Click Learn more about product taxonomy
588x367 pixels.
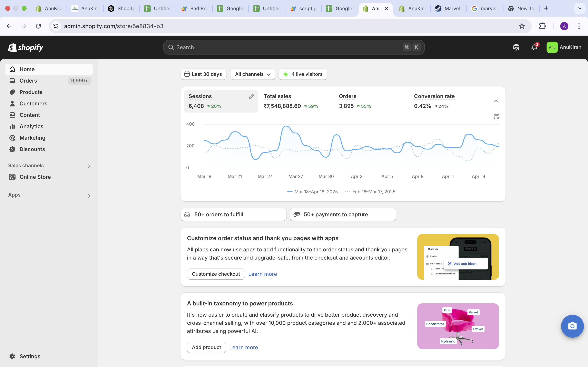click(243, 347)
